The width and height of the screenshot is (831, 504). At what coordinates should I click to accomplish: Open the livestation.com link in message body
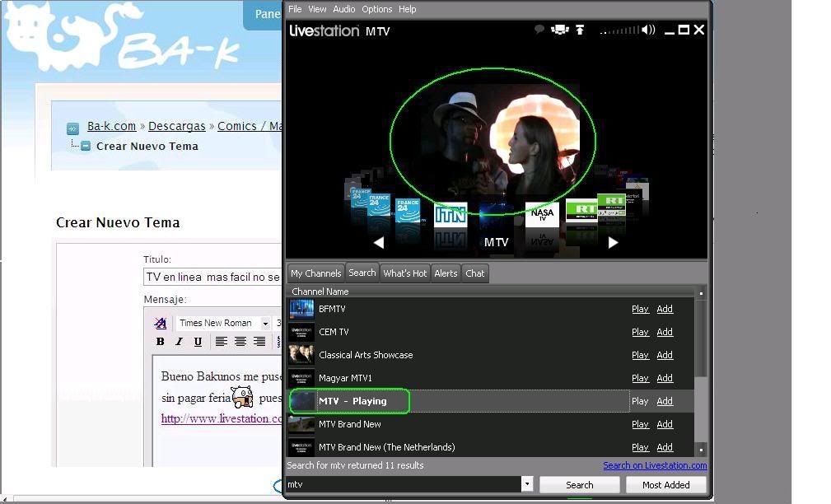coord(222,418)
